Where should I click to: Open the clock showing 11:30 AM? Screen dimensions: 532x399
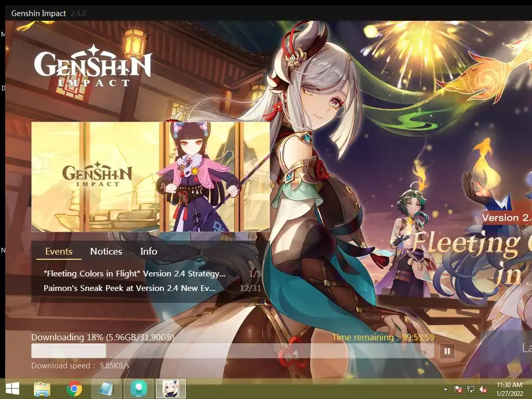pyautogui.click(x=509, y=389)
